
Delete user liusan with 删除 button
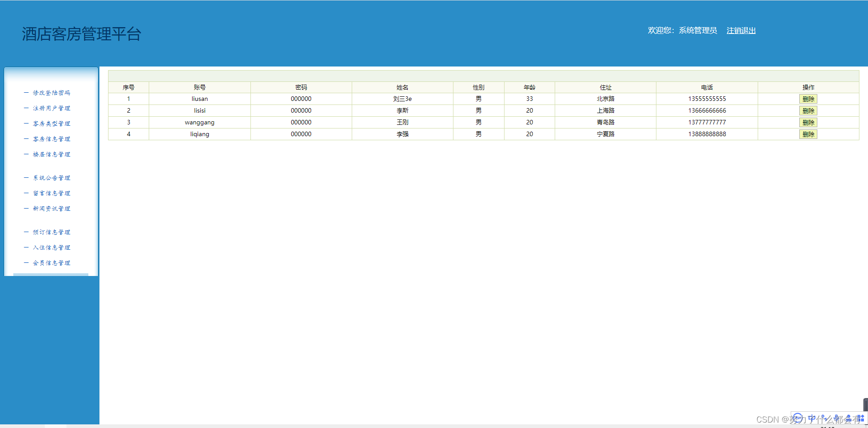click(808, 99)
